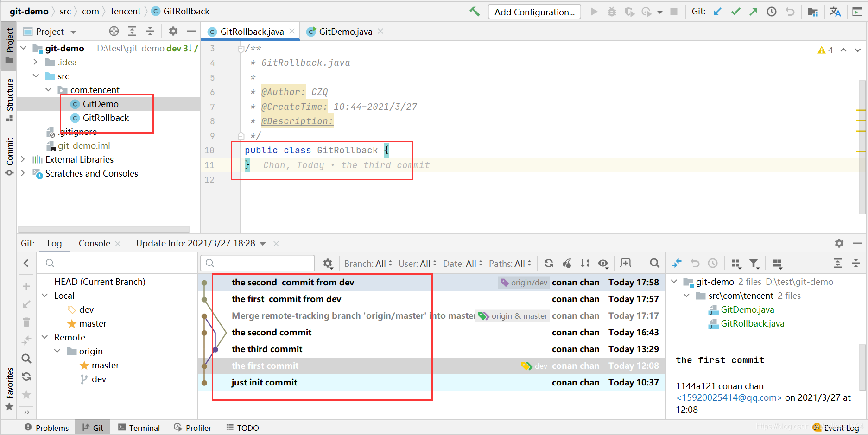Open Git log settings gear icon
The height and width of the screenshot is (435, 868).
(x=328, y=264)
